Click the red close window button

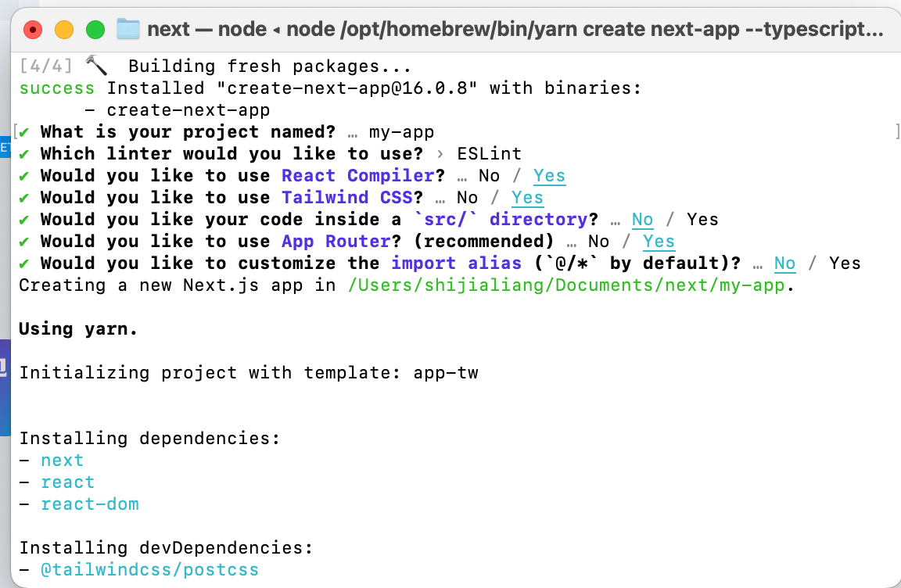33,29
